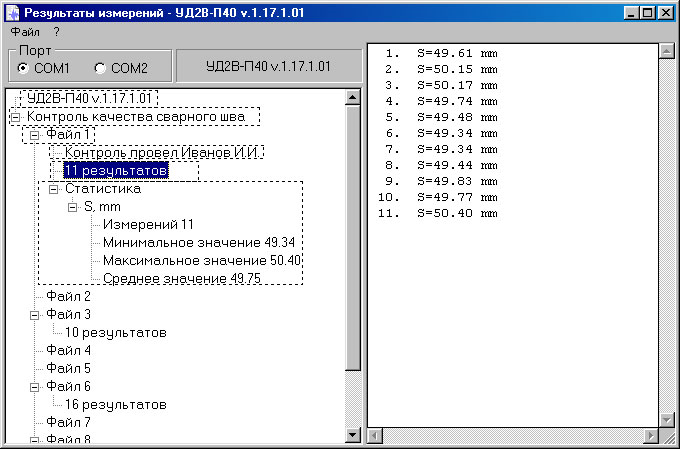The width and height of the screenshot is (680, 449).
Task: Click result line 4 S=49.74 mm
Action: click(441, 102)
